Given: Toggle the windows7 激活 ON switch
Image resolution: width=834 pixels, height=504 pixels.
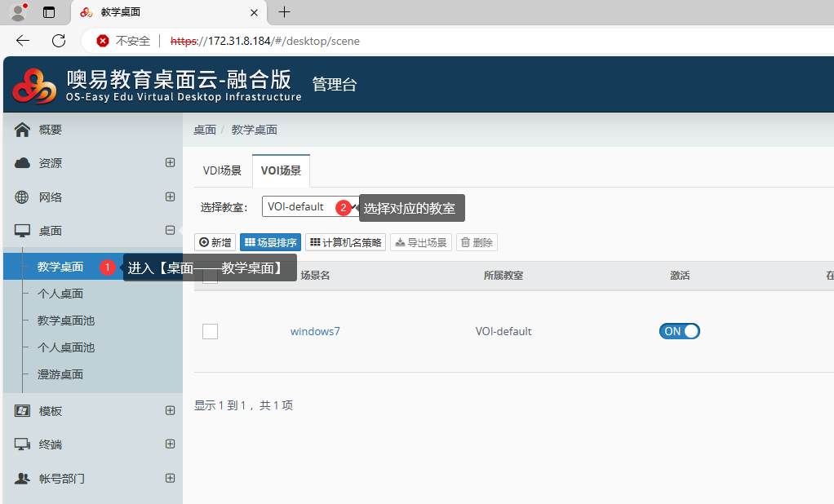Looking at the screenshot, I should point(679,331).
